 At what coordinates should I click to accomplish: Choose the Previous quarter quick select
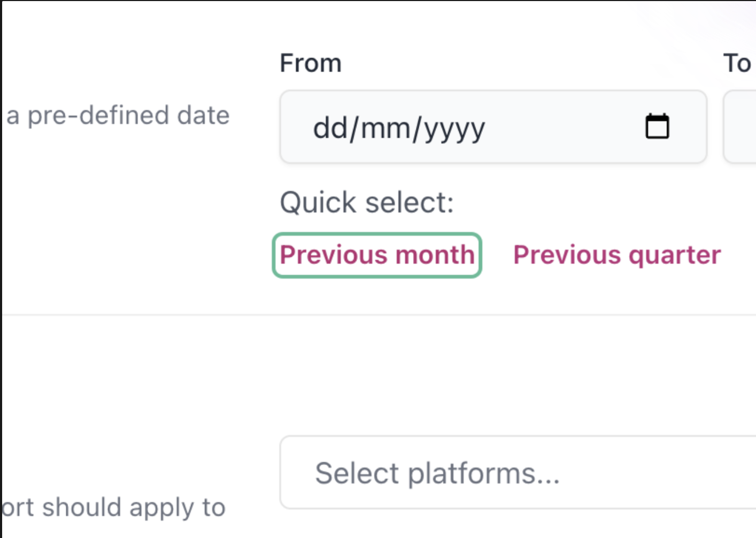617,255
